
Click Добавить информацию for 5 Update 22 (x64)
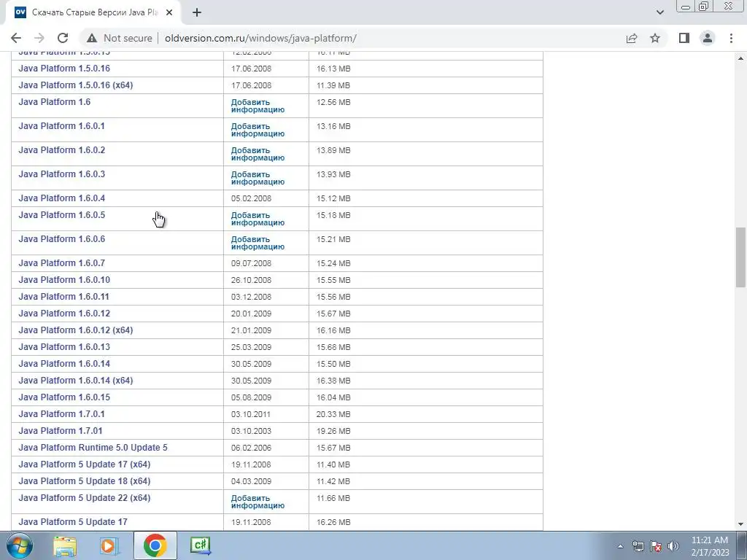258,502
